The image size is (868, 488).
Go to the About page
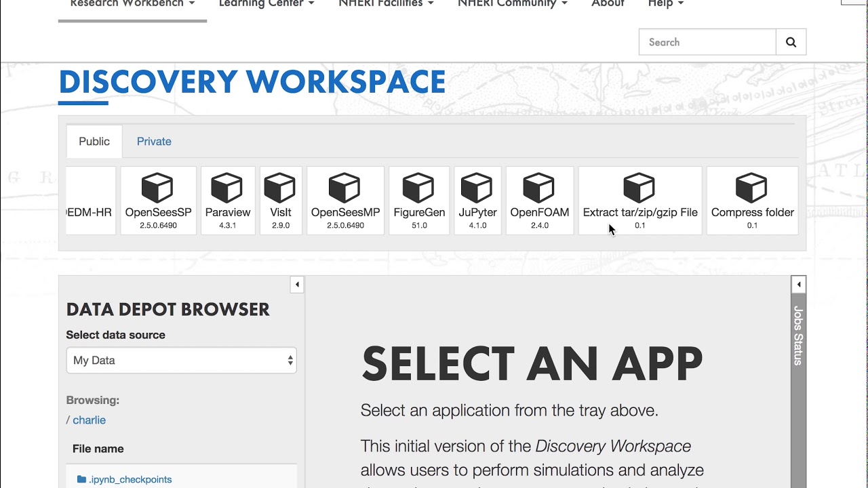click(608, 3)
